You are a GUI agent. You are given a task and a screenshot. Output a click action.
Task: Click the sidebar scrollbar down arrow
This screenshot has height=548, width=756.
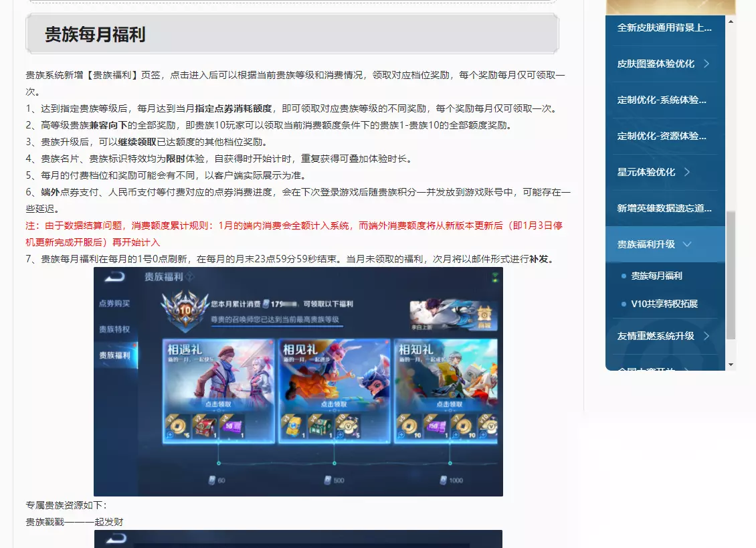(731, 365)
